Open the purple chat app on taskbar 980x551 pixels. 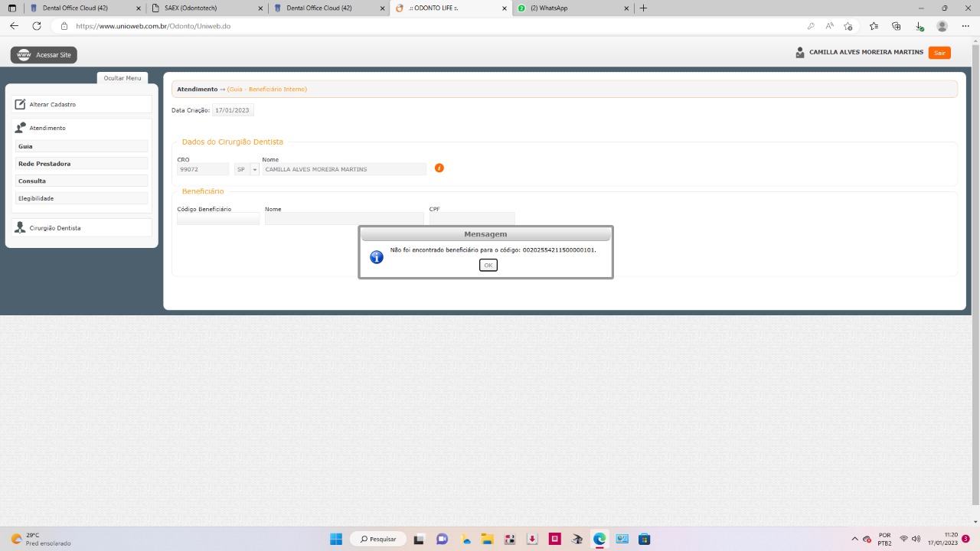click(442, 539)
